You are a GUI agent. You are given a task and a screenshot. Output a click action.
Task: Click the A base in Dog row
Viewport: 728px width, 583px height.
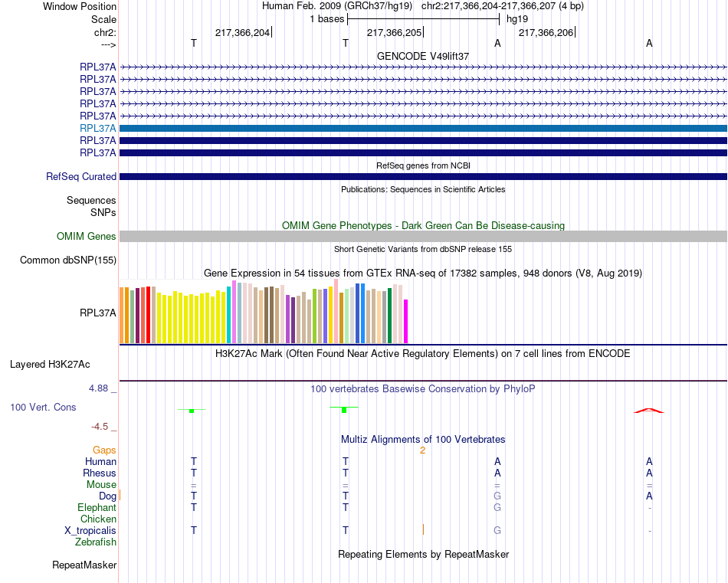pyautogui.click(x=649, y=496)
